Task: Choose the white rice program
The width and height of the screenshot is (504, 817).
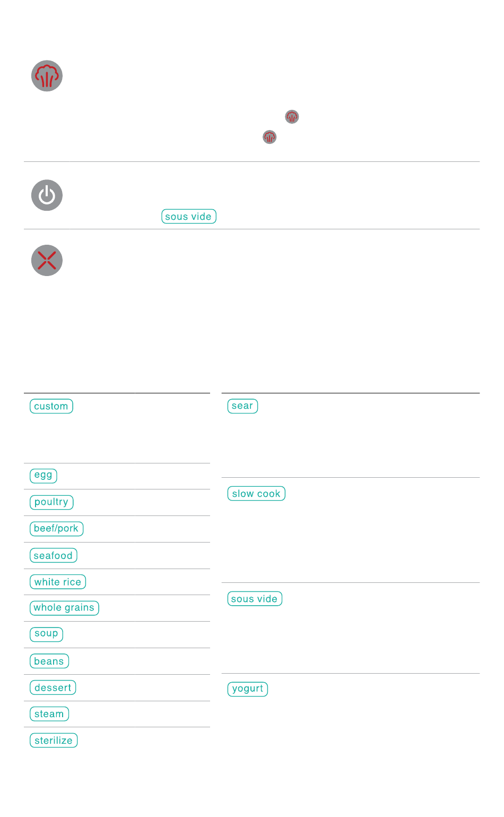Action: click(x=58, y=582)
